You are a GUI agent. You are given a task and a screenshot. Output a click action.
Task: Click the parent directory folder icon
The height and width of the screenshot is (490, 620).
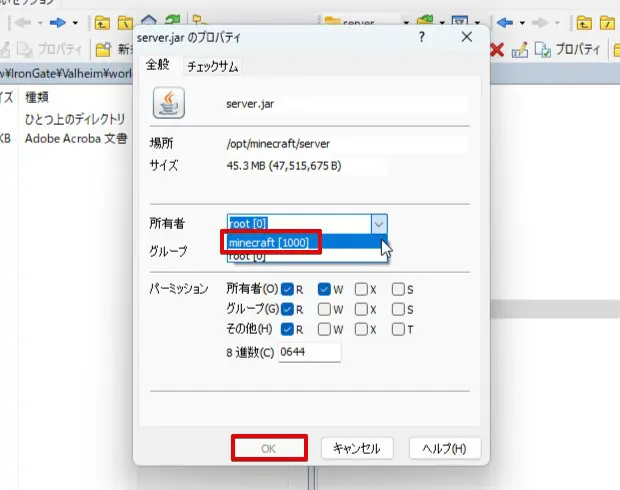[103, 21]
